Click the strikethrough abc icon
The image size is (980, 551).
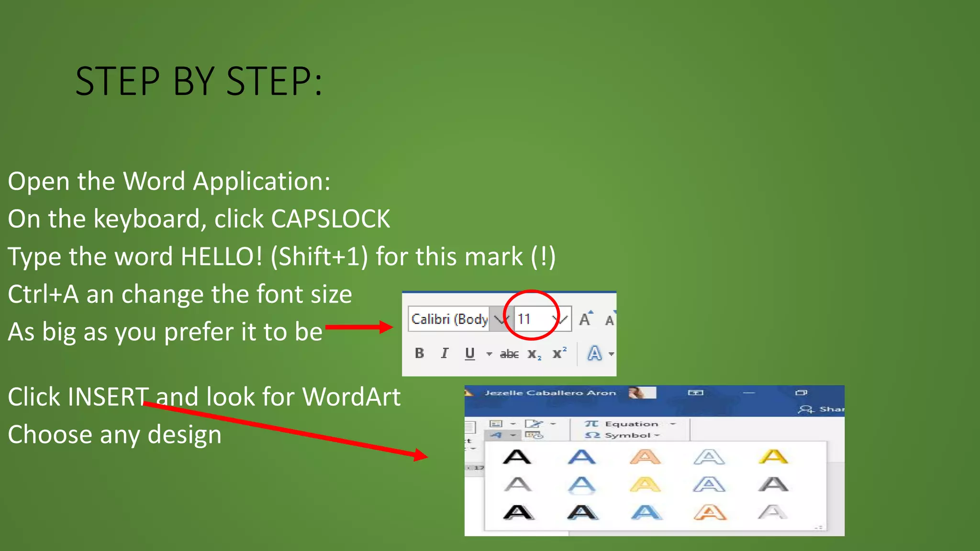click(x=509, y=354)
